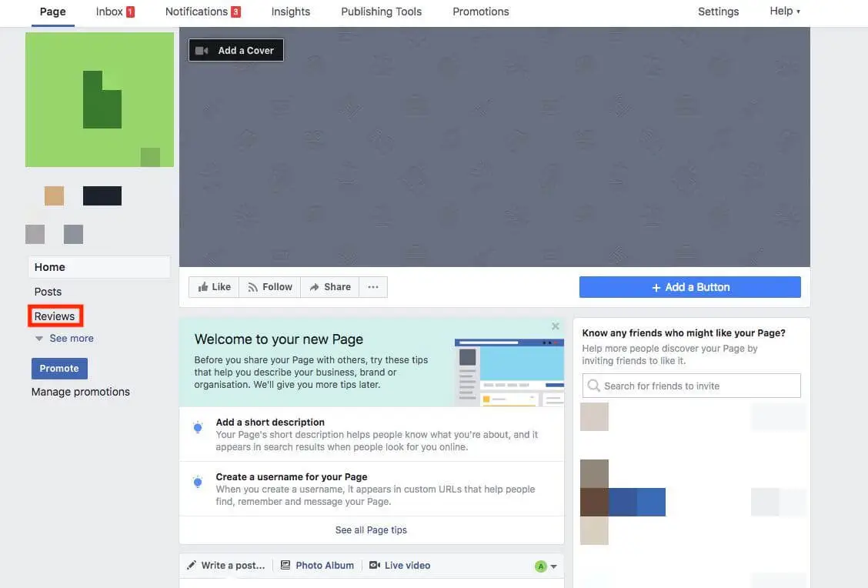The width and height of the screenshot is (868, 588).
Task: Click the Add a Cover button
Action: (235, 50)
